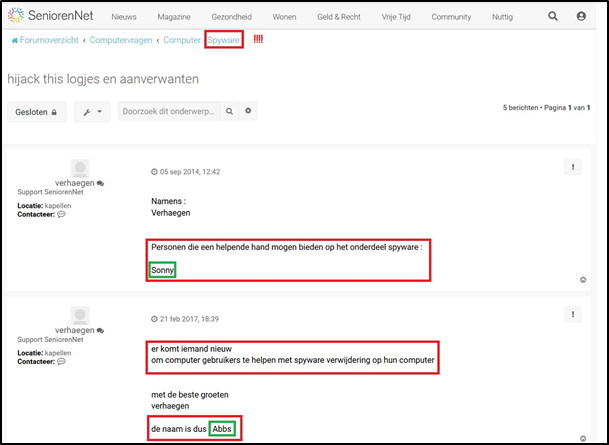Click contact speech bubble in first post
Image resolution: width=609 pixels, height=445 pixels.
(x=61, y=214)
